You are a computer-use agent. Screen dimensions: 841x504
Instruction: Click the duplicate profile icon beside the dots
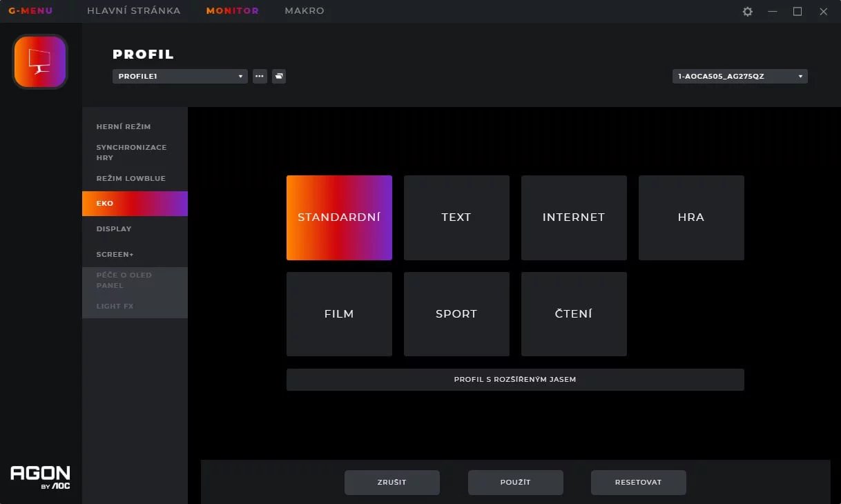278,76
